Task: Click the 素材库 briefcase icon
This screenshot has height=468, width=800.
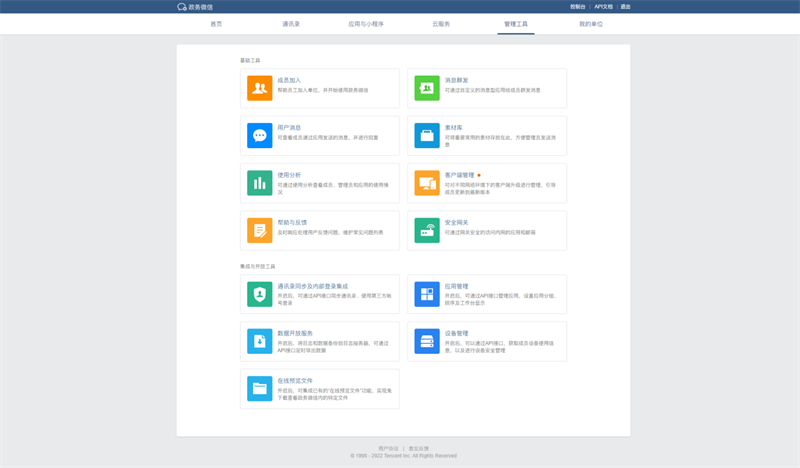Action: [427, 136]
